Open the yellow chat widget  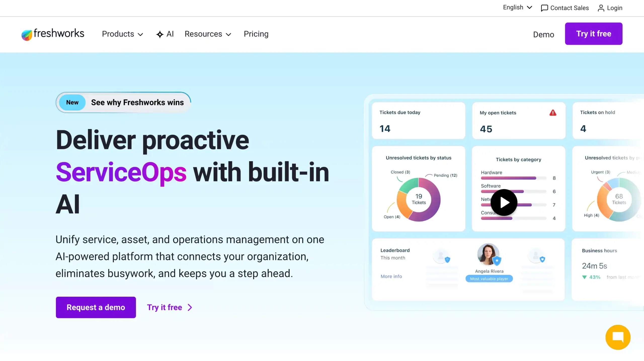[618, 337]
